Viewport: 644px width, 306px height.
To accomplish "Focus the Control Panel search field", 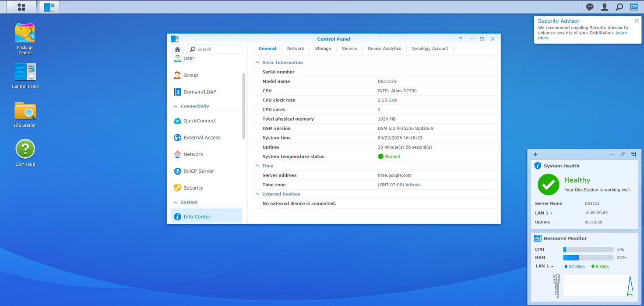I will pos(215,49).
